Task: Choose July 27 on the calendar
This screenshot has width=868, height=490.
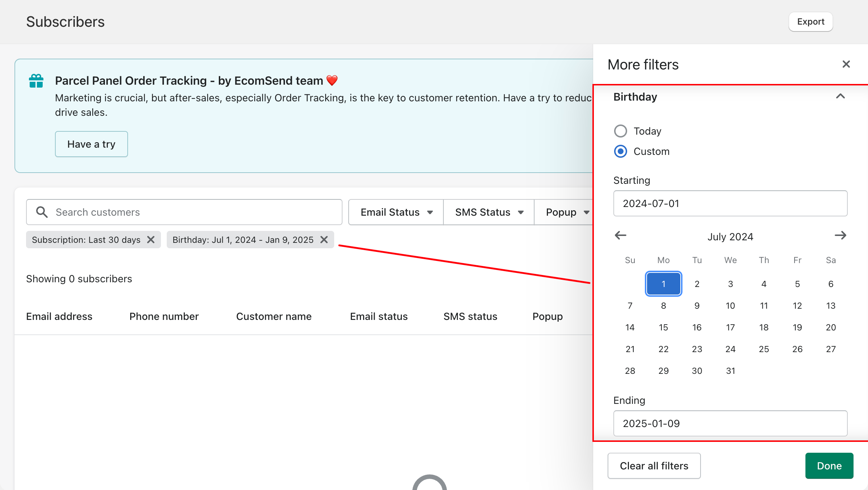Action: 831,349
